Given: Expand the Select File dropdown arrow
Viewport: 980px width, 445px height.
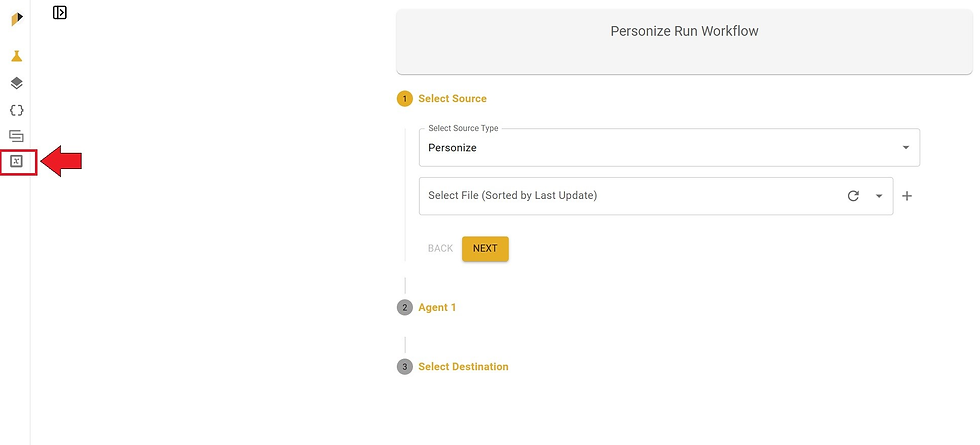Looking at the screenshot, I should (x=879, y=196).
